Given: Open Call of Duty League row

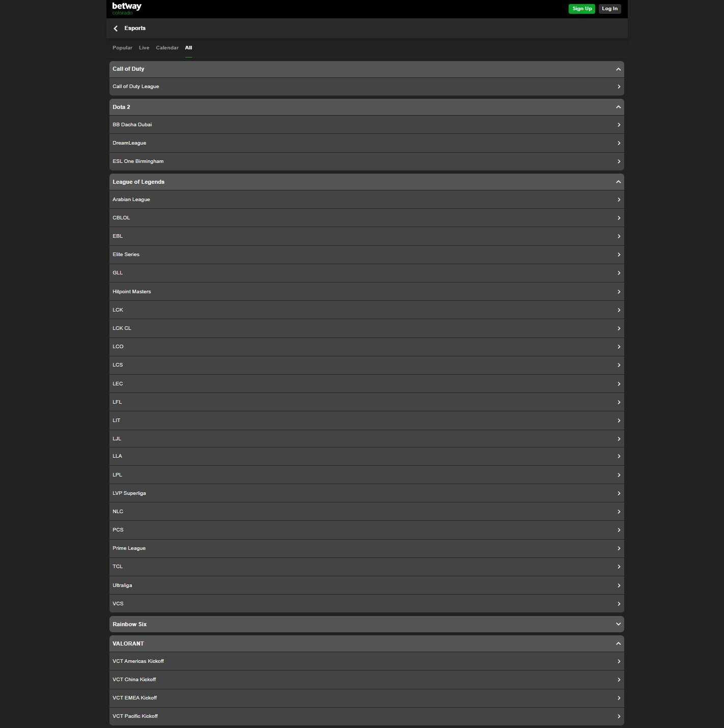Looking at the screenshot, I should pos(367,87).
